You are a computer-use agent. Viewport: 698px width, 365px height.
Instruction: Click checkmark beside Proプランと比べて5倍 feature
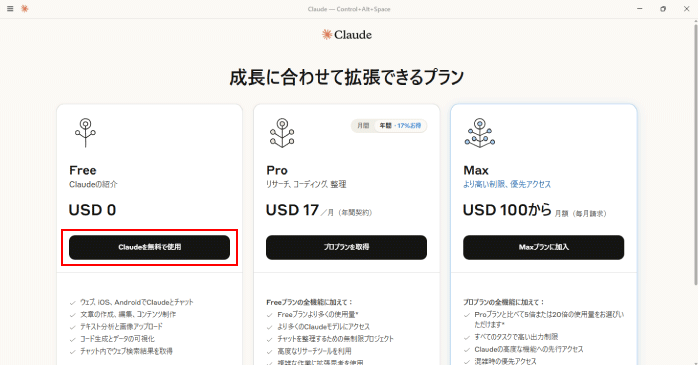(x=467, y=315)
